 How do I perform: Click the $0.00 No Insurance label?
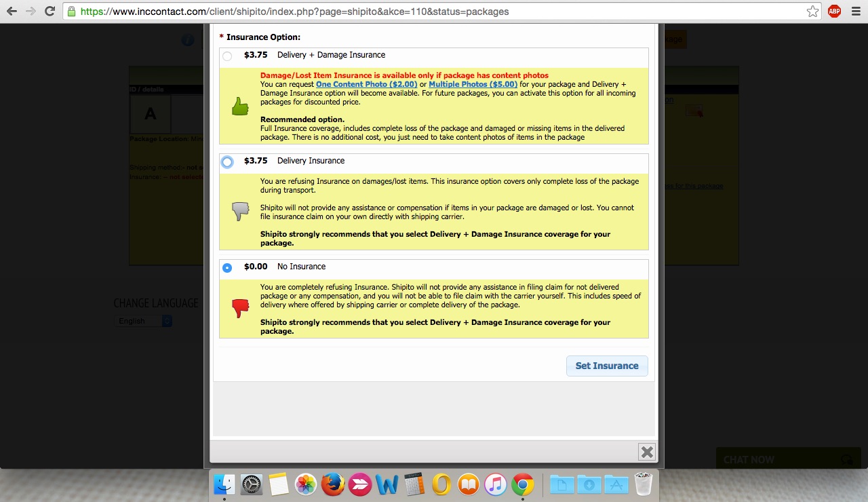click(x=285, y=267)
